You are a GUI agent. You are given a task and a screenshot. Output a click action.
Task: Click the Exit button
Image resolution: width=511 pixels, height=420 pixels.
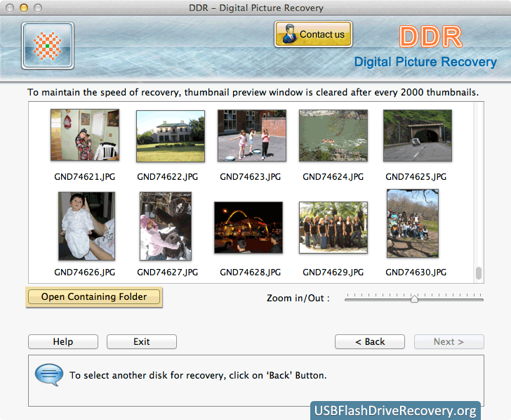click(142, 342)
